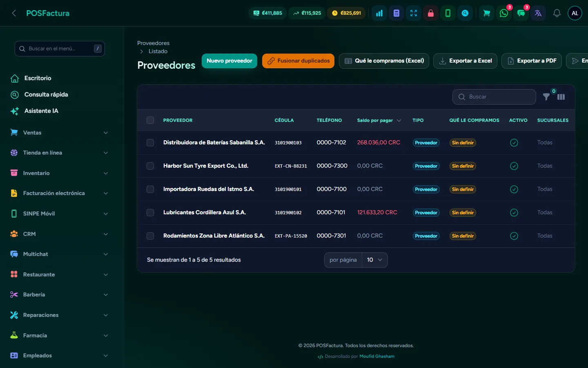This screenshot has width=588, height=368.
Task: Open the bar chart statistics icon
Action: click(x=379, y=13)
